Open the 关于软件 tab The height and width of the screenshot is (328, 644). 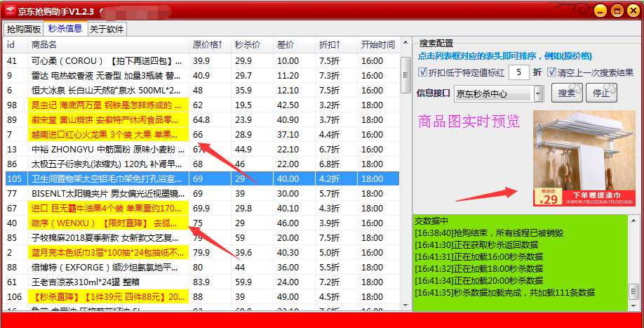107,29
